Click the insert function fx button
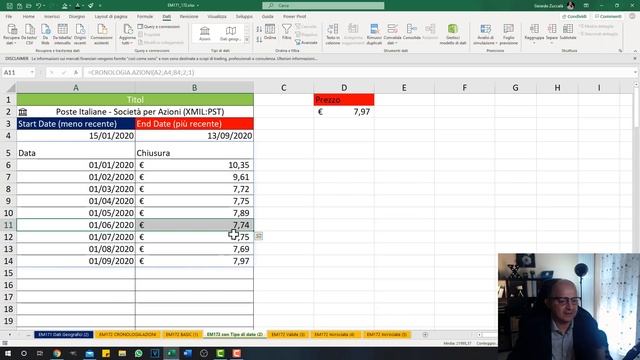640x360 pixels. 76,72
